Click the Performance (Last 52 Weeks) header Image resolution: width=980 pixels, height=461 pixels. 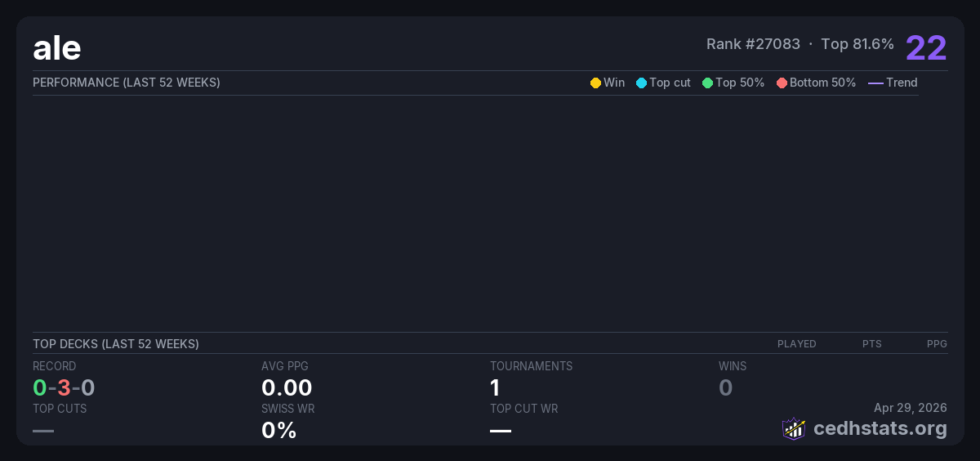pyautogui.click(x=127, y=83)
